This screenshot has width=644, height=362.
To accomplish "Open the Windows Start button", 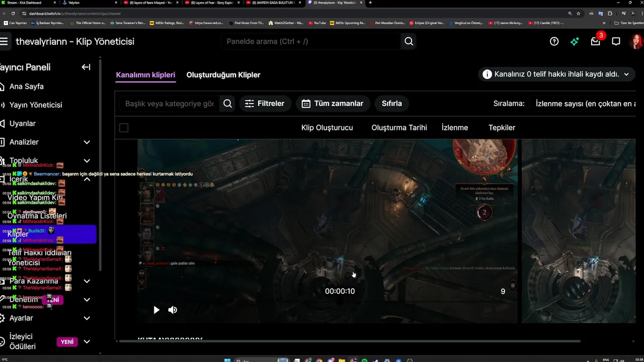I will point(227,360).
